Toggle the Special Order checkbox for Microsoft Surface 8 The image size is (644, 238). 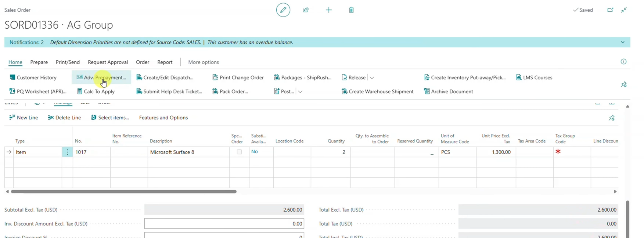pos(239,152)
